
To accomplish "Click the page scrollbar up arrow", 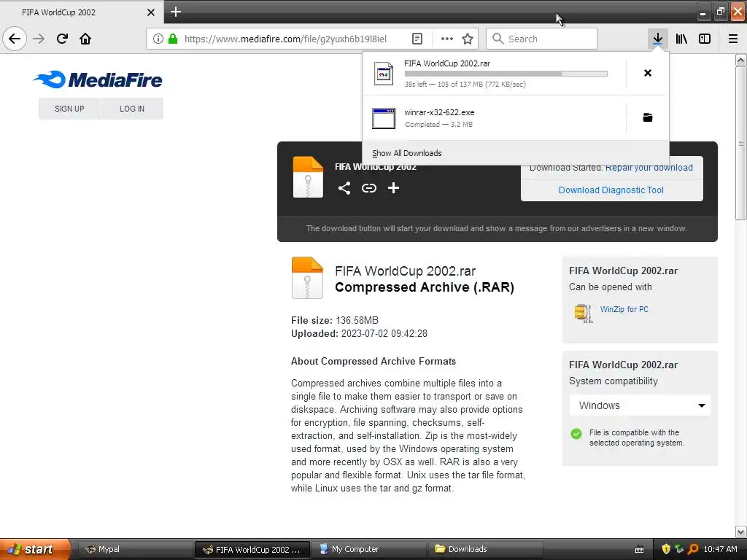I will (741, 60).
